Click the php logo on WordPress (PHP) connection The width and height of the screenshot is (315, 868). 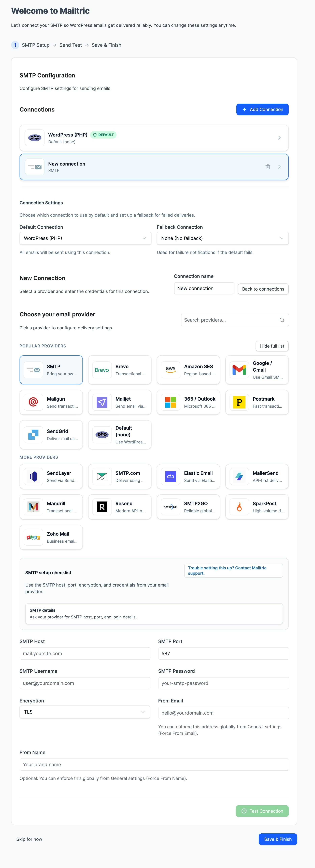point(35,138)
